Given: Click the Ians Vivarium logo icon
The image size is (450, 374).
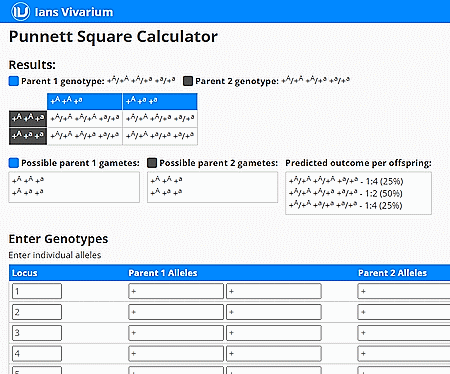Looking at the screenshot, I should coord(20,12).
